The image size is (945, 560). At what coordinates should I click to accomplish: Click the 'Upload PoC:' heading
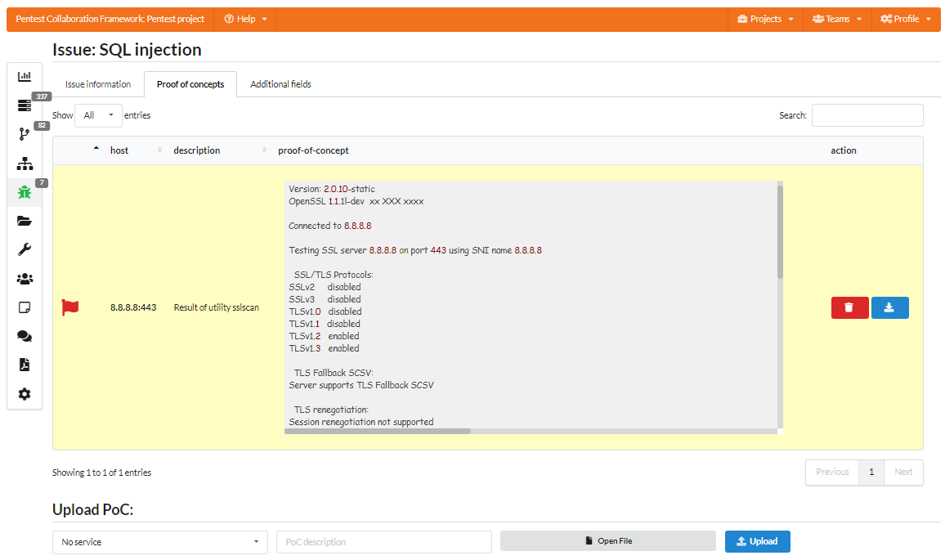pos(93,509)
